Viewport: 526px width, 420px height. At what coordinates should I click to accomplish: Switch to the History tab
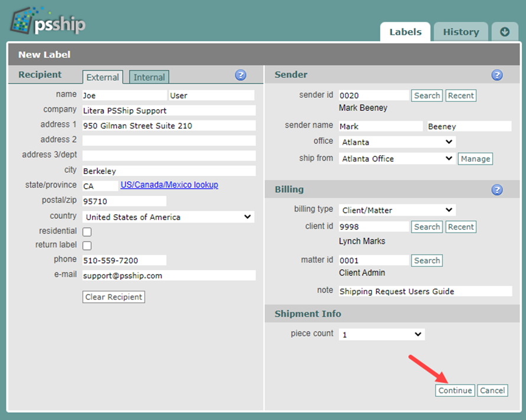(x=461, y=32)
